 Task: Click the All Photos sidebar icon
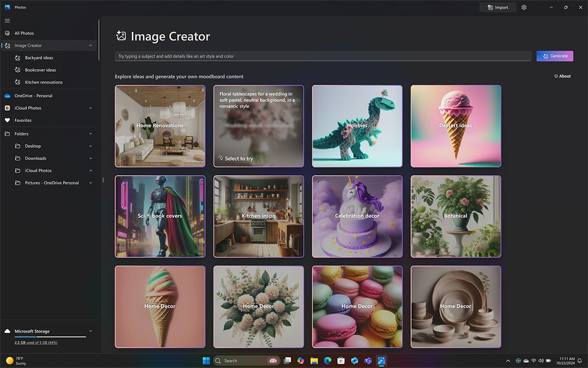(7, 33)
